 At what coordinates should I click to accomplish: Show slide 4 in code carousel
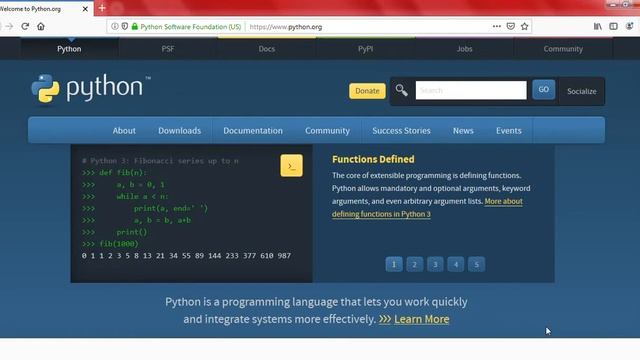point(456,264)
